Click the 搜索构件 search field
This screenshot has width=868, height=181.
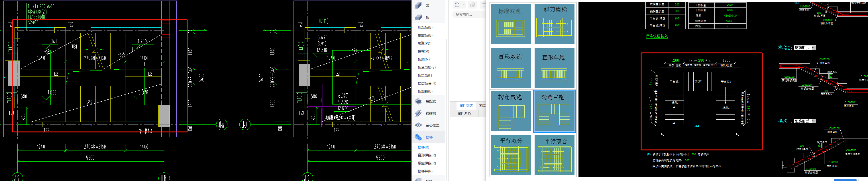[x=469, y=15]
